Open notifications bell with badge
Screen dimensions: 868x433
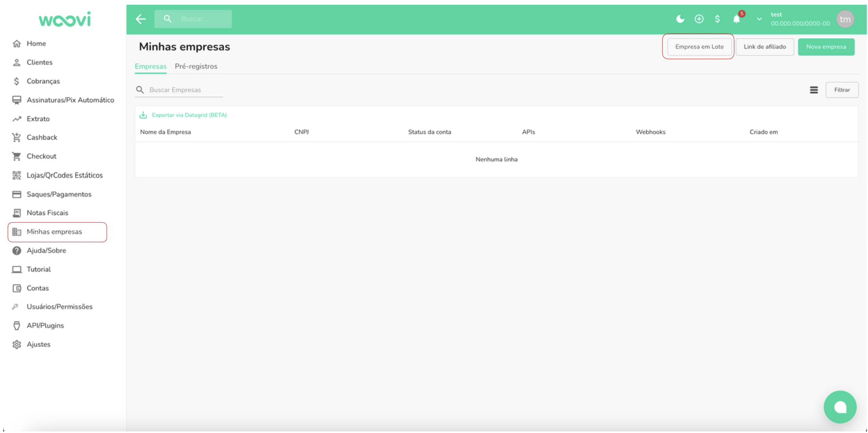point(737,19)
